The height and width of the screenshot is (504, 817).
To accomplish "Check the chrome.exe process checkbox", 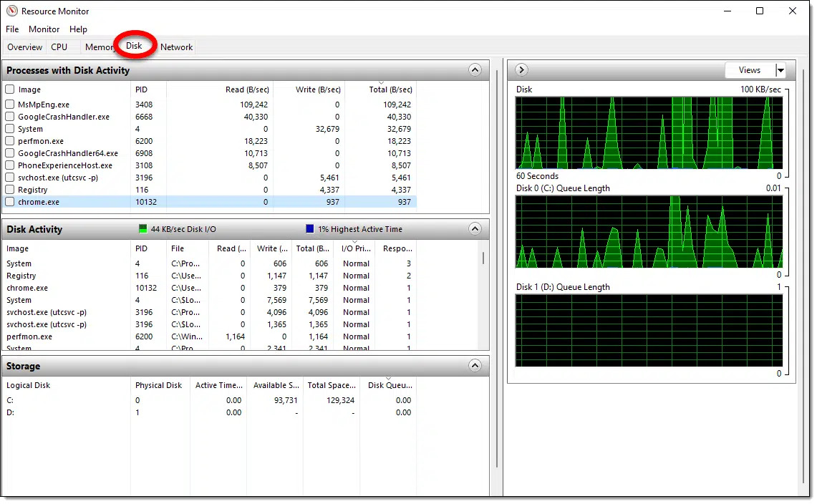I will click(x=10, y=202).
